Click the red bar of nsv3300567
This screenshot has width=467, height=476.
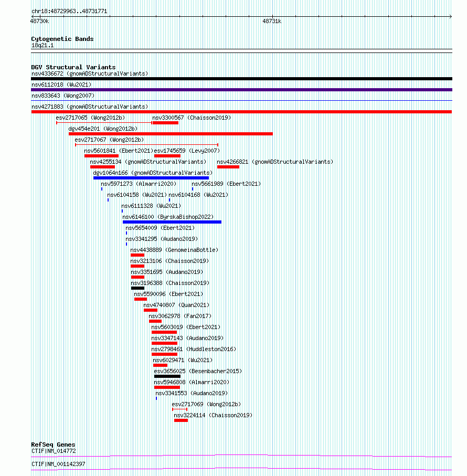point(166,123)
